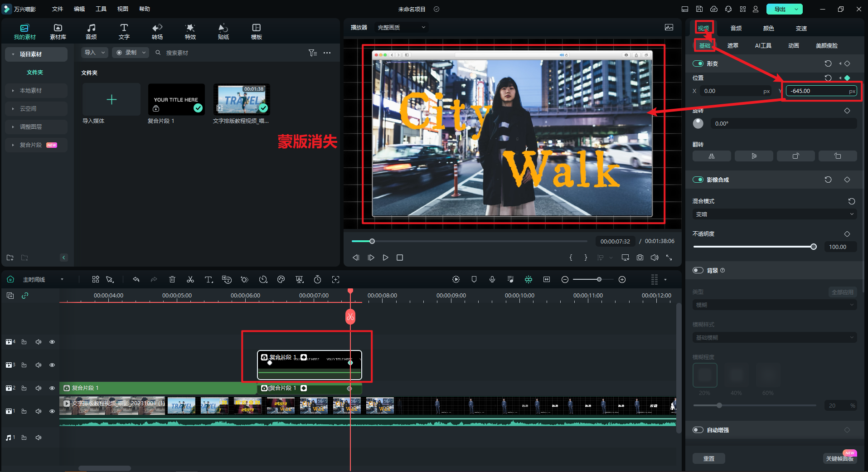The image size is (868, 472).
Task: Click the 导出 export button
Action: pyautogui.click(x=780, y=9)
